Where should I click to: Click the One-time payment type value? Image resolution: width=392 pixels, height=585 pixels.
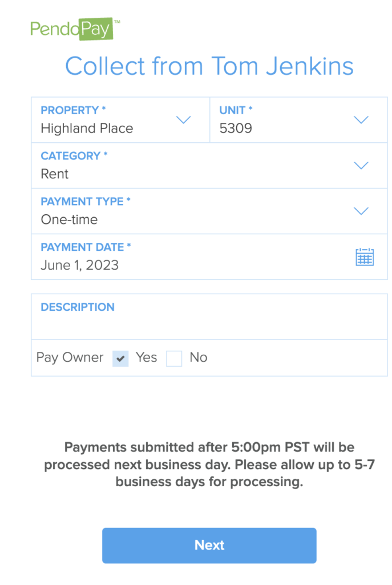[69, 219]
